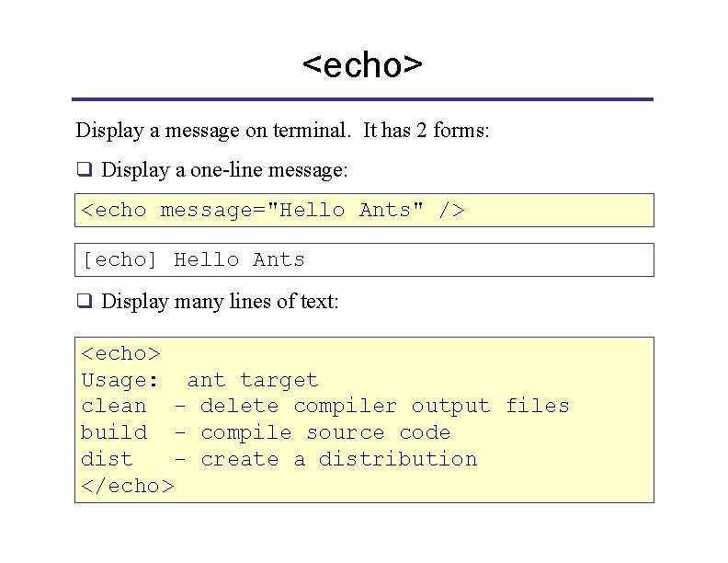The height and width of the screenshot is (563, 728).
Task: Click the checkbox bullet beside one-line message
Action: (x=85, y=168)
